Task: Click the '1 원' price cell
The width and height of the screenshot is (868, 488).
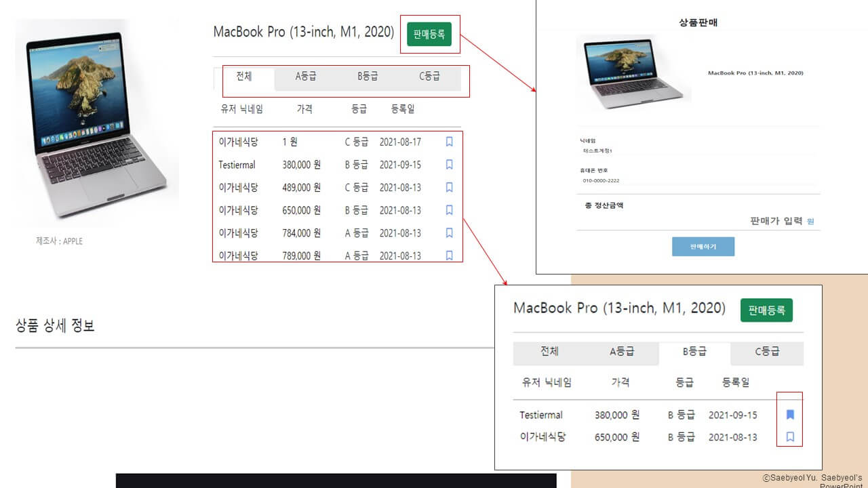Action: pyautogui.click(x=290, y=142)
